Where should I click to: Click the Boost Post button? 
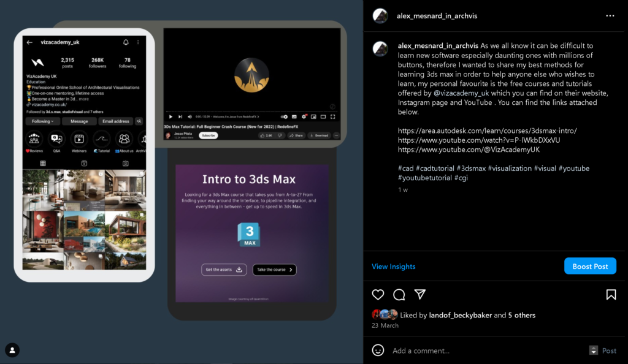tap(590, 266)
